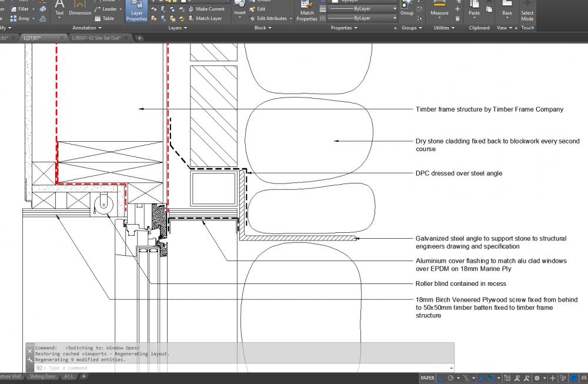Open the Layer Properties manager
This screenshot has width=588, height=384.
pos(136,11)
